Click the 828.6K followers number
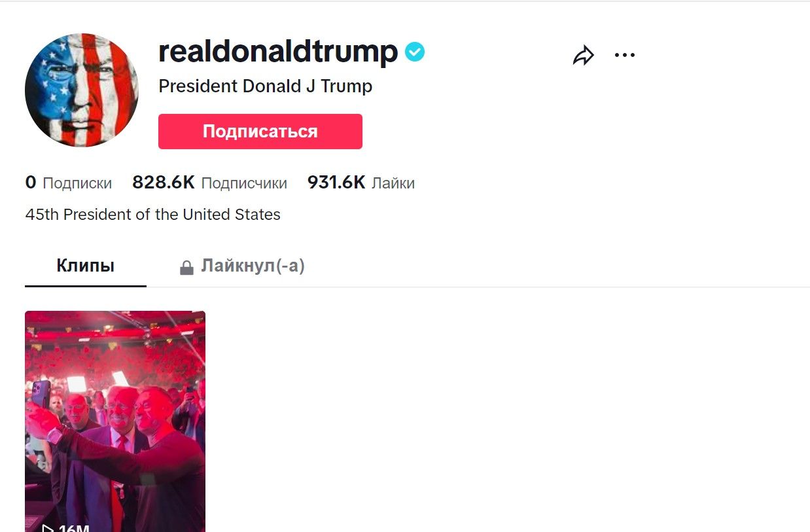 [x=164, y=183]
